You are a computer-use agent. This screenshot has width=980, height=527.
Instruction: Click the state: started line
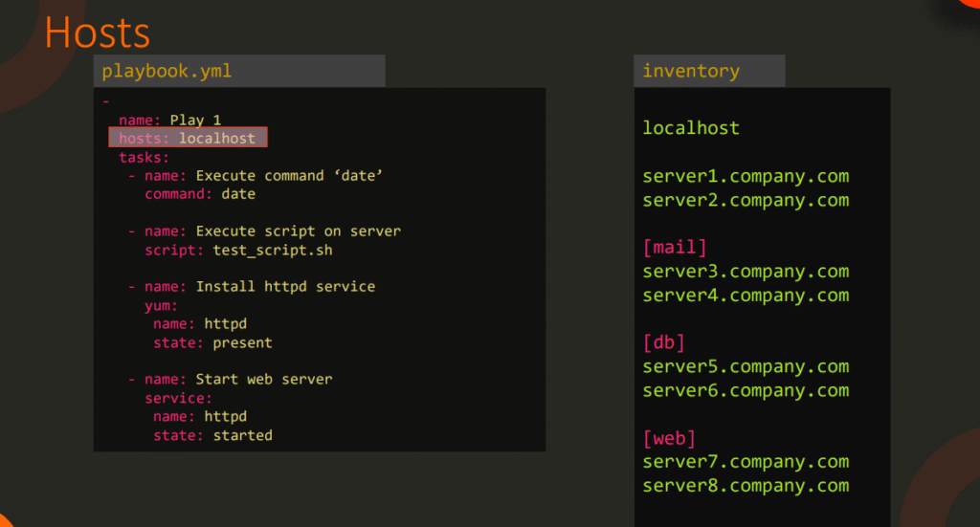pos(212,435)
